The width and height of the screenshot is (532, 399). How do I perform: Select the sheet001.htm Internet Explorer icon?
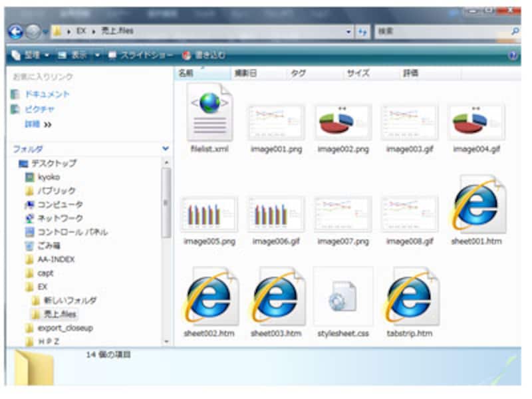coord(476,205)
